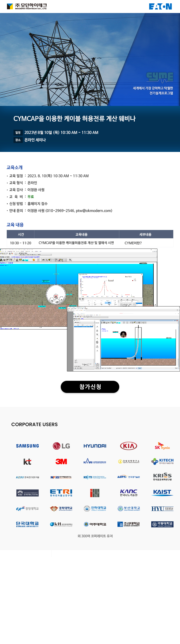Click the KITECH logo
The height and width of the screenshot is (644, 180).
(x=162, y=462)
